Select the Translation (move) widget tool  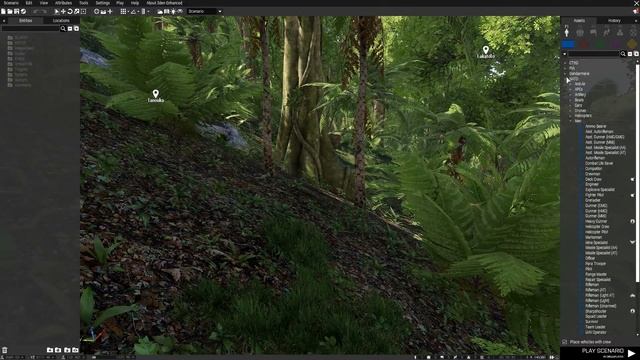(x=63, y=11)
